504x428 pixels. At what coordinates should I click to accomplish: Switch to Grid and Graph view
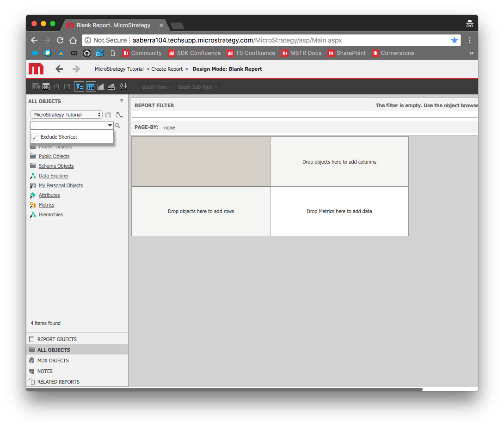(x=111, y=87)
